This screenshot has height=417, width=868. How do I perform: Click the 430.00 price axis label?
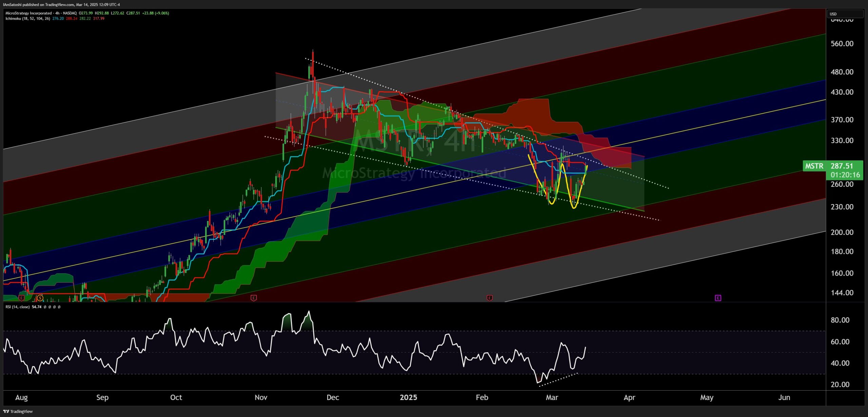pyautogui.click(x=842, y=92)
